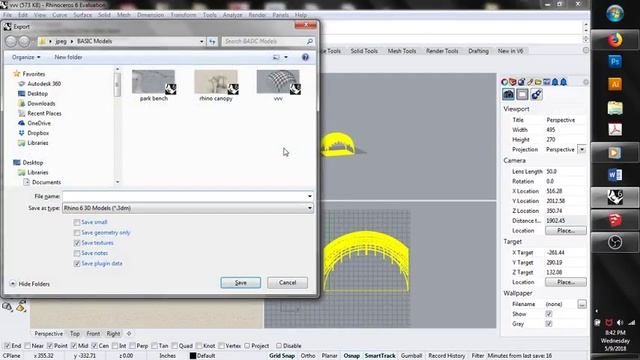640x360 pixels.
Task: Expand the address path dropdown arrow
Action: click(202, 41)
